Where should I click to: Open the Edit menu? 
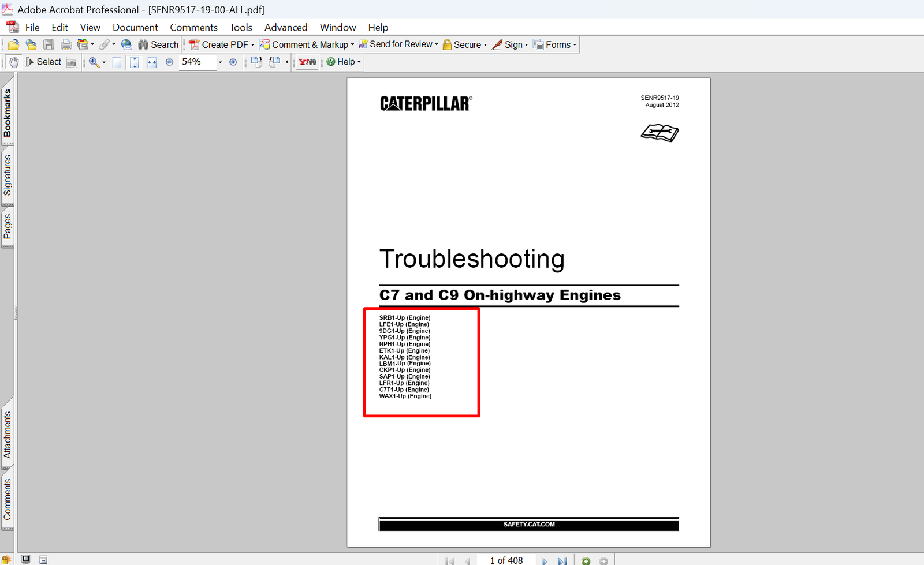pyautogui.click(x=59, y=27)
